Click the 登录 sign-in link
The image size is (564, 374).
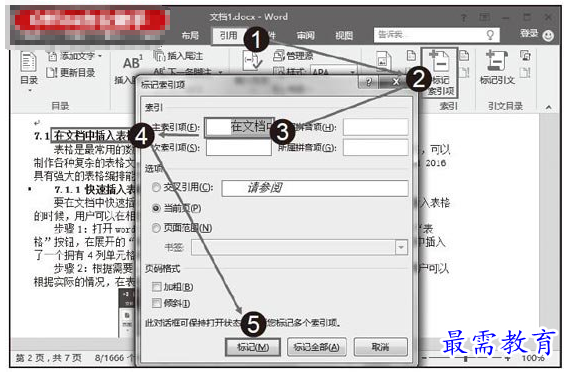coord(529,33)
